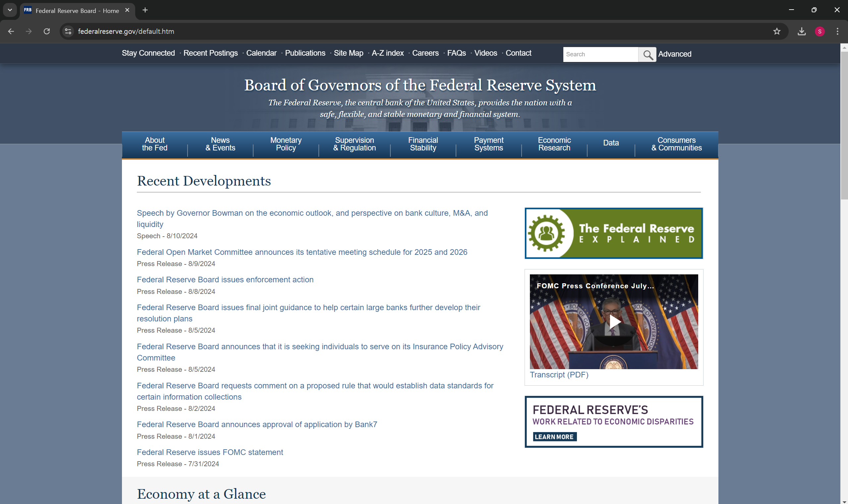
Task: Click the magnifying glass search button
Action: pyautogui.click(x=648, y=54)
